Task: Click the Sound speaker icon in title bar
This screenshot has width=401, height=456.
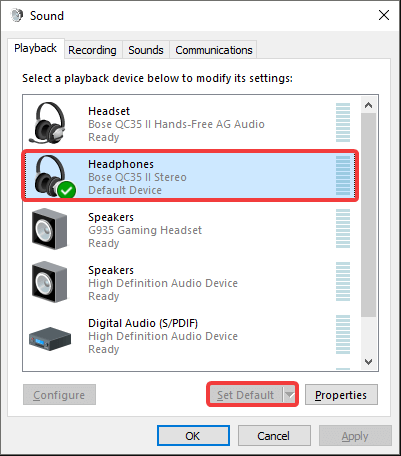Action: click(17, 15)
